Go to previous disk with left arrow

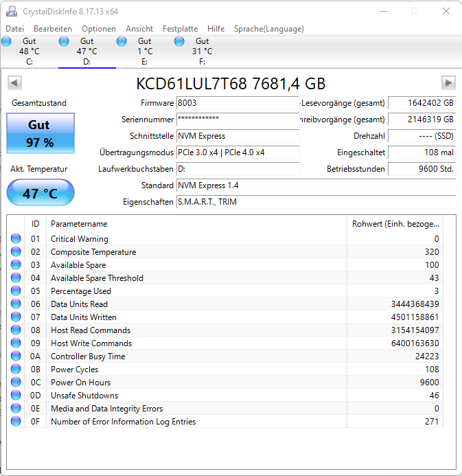(14, 82)
